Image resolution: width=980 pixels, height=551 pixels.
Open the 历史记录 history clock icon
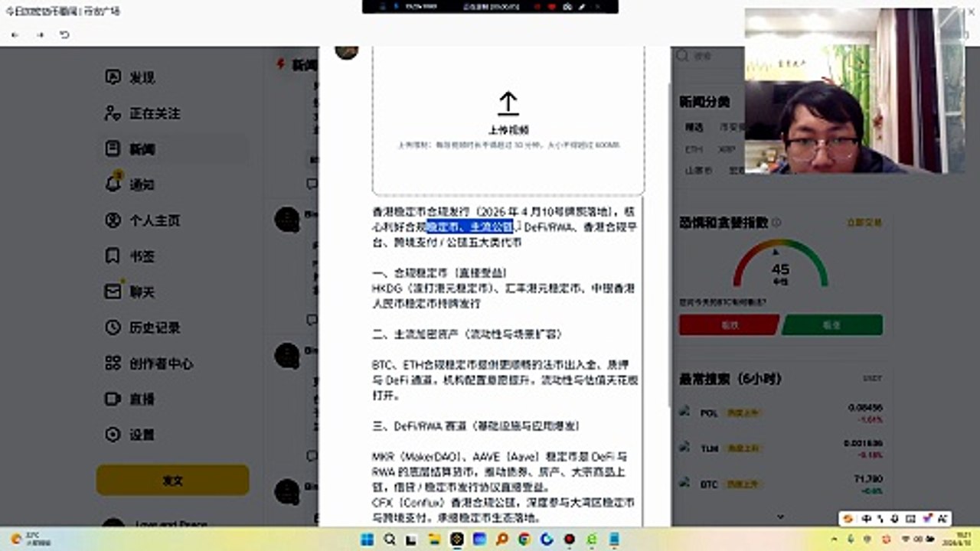pos(113,328)
